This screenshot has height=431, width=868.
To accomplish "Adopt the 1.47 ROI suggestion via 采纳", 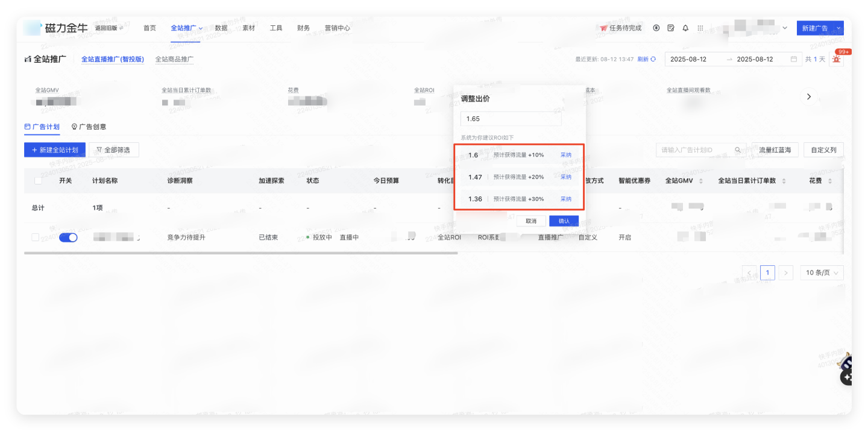I will click(x=566, y=177).
